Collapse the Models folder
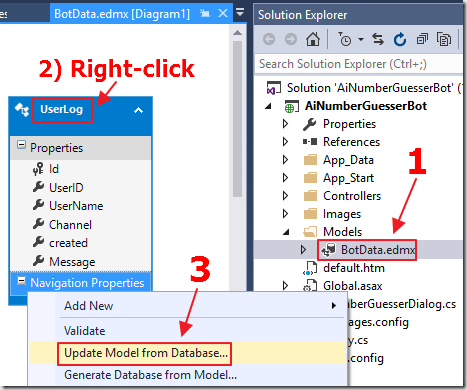Viewport: 467px width, 390px height. pyautogui.click(x=286, y=232)
